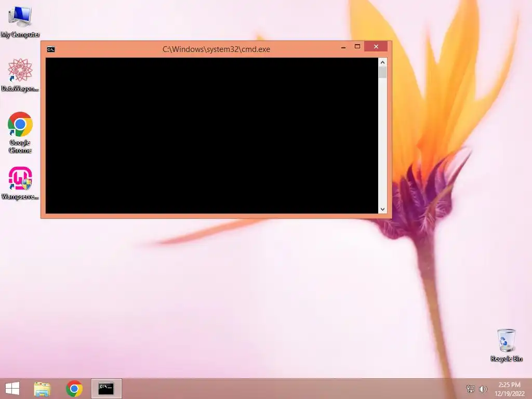532x399 pixels.
Task: Open the taskbar clock showing 2:25 PM
Action: (509, 389)
